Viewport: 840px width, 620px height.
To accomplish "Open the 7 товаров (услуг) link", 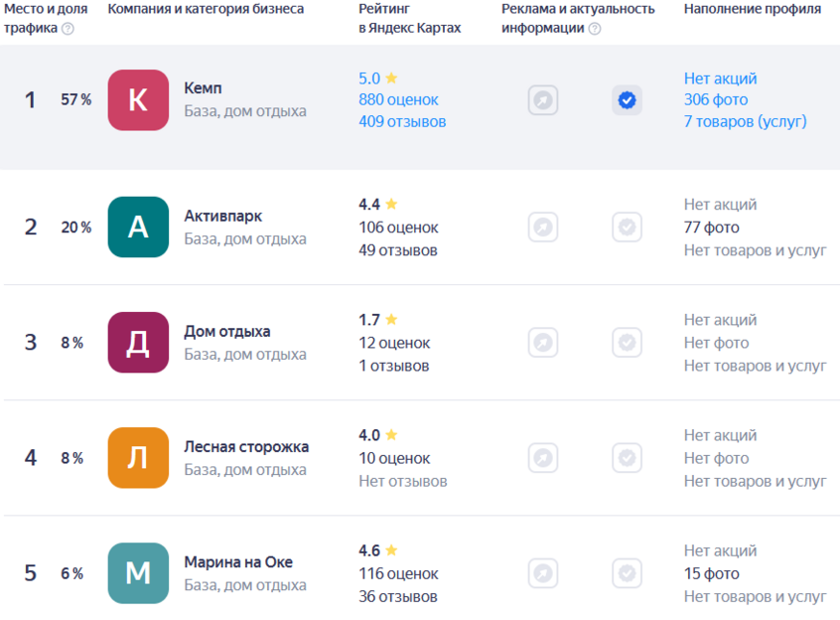I will pyautogui.click(x=745, y=121).
